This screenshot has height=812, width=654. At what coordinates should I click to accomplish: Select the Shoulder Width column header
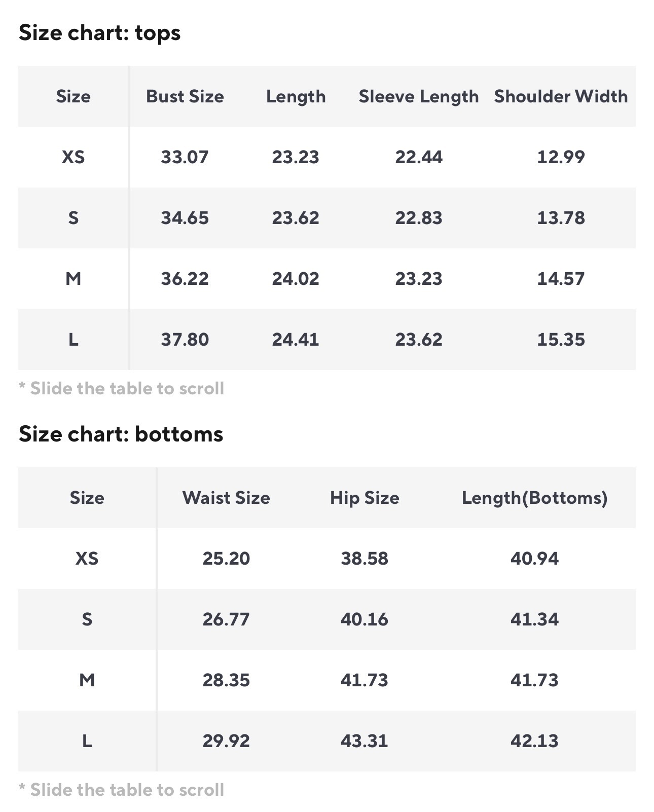561,96
